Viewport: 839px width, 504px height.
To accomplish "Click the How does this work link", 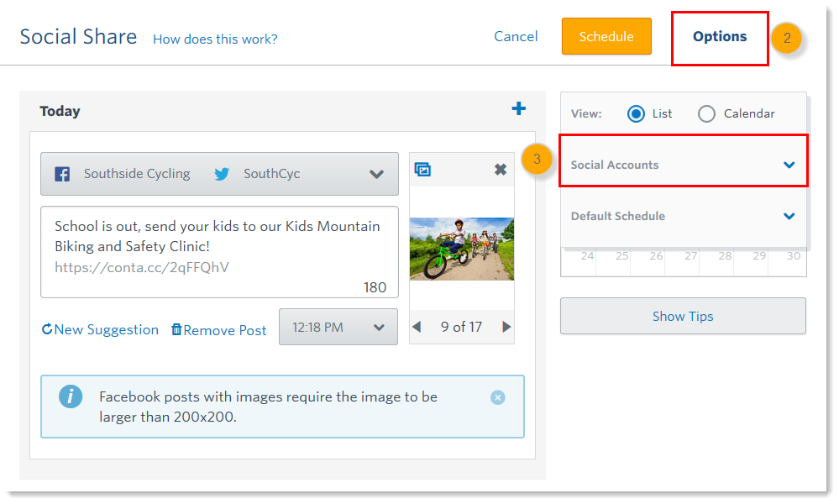I will pyautogui.click(x=215, y=39).
